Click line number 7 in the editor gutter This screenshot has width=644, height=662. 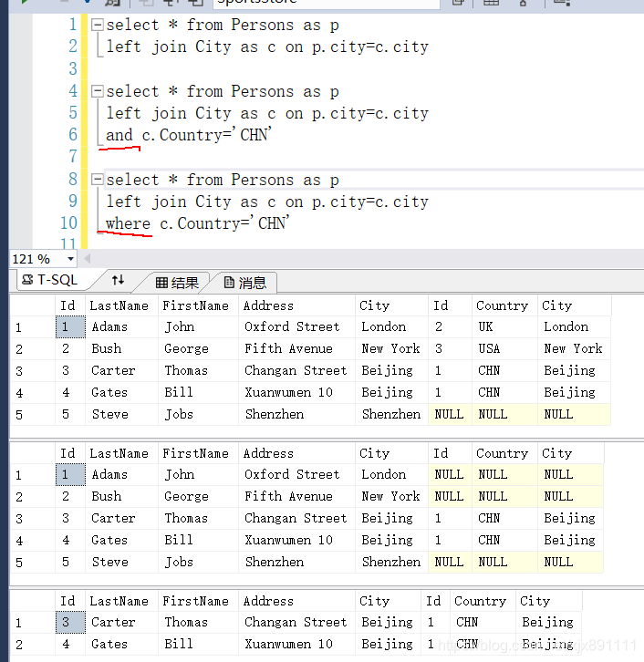[x=73, y=157]
